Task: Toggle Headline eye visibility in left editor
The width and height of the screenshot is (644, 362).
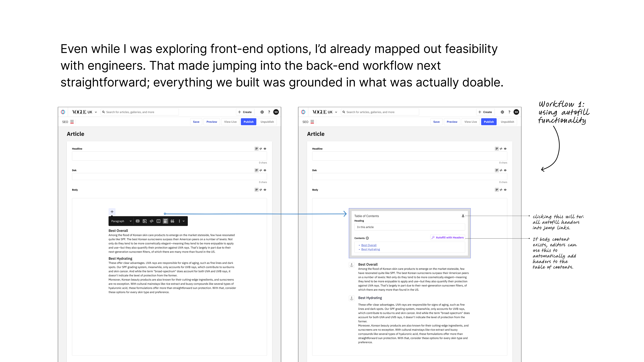Action: pyautogui.click(x=265, y=149)
